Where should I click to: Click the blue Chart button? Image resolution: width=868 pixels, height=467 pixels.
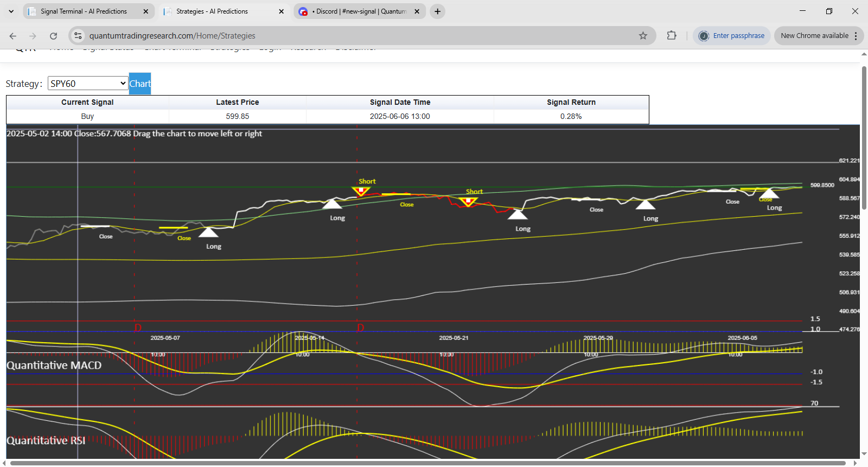pos(140,84)
